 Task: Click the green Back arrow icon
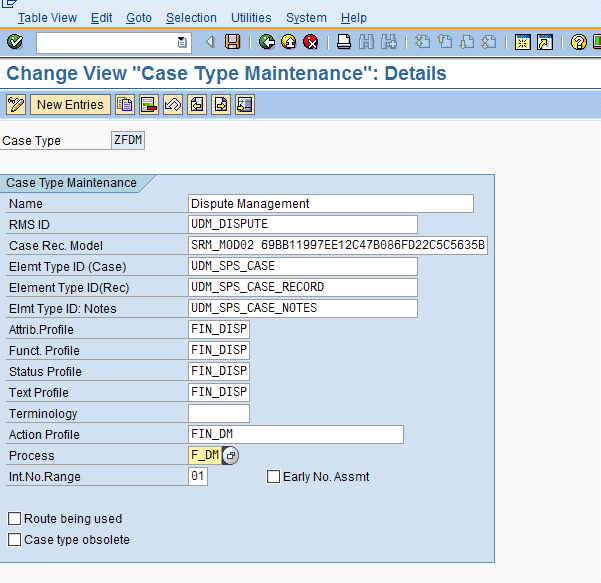point(266,42)
